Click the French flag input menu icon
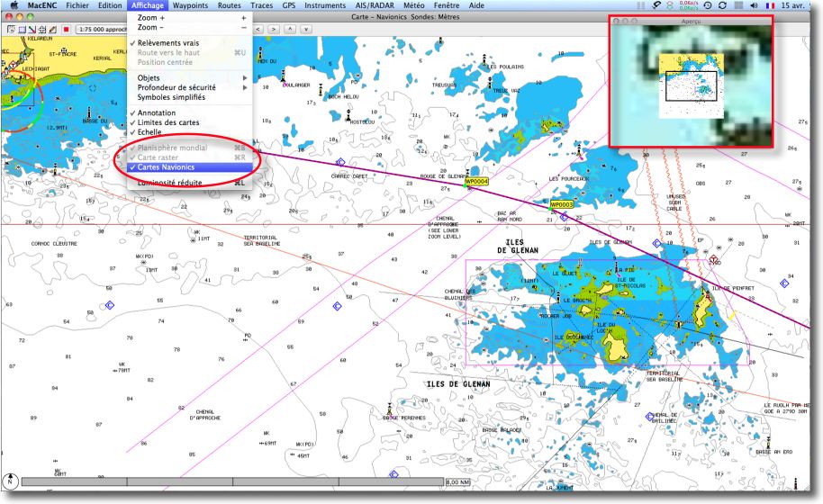This screenshot has height=504, width=823. click(x=770, y=5)
